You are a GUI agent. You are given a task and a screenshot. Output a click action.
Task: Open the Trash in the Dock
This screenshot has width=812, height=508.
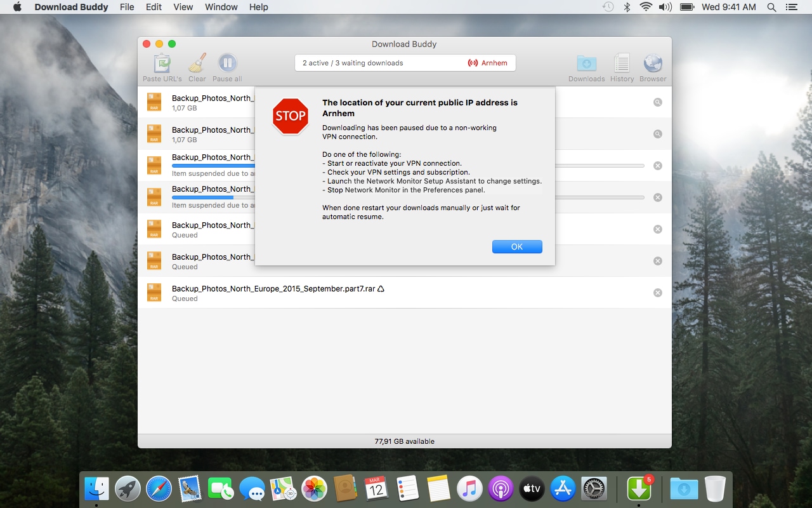[715, 489]
